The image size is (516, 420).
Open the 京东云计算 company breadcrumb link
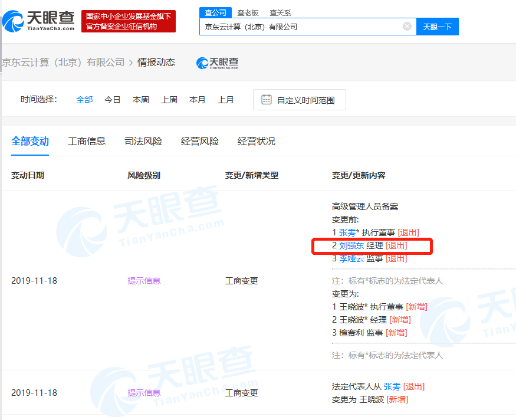[63, 63]
